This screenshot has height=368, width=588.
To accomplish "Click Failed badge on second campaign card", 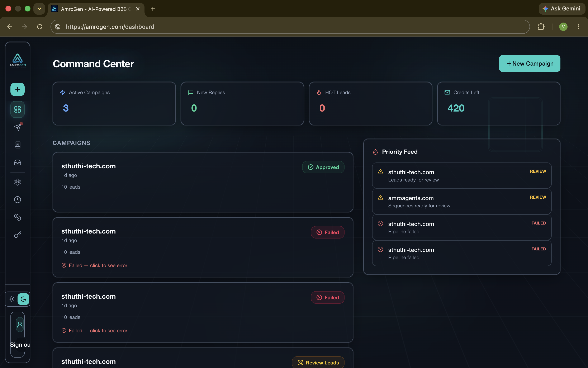I will [328, 232].
